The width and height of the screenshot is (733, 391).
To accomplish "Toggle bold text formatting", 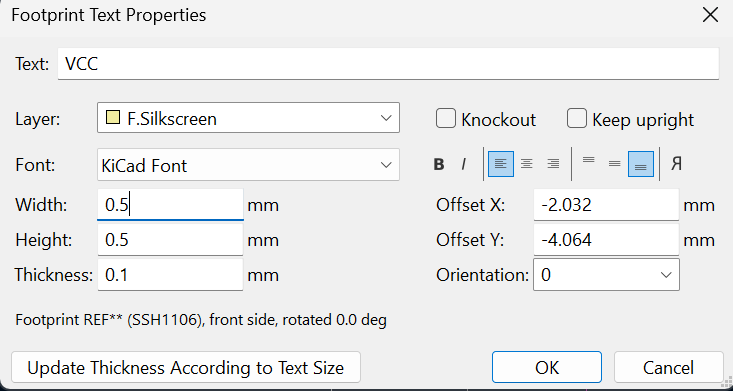I will 438,164.
